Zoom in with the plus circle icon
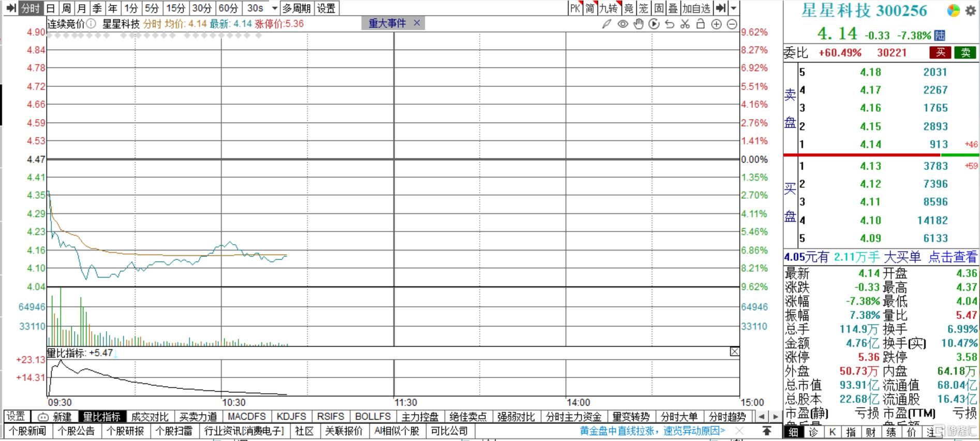Screen dimensions: 980x441 (x=717, y=24)
